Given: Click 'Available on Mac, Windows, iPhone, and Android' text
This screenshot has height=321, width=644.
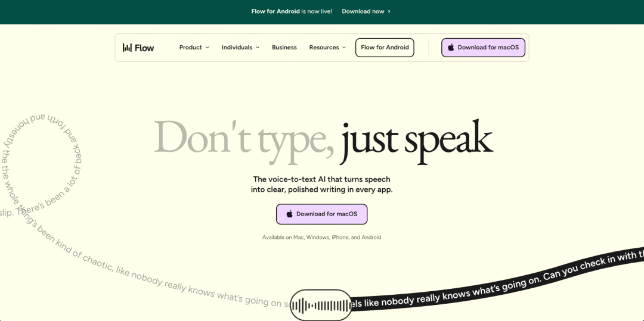Looking at the screenshot, I should (x=321, y=238).
